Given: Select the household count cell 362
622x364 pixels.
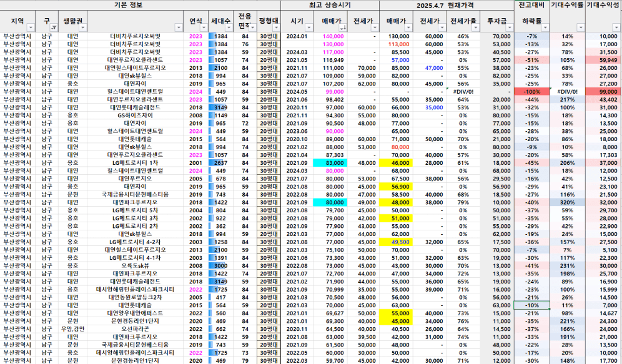Looking at the screenshot, I should click(220, 226).
